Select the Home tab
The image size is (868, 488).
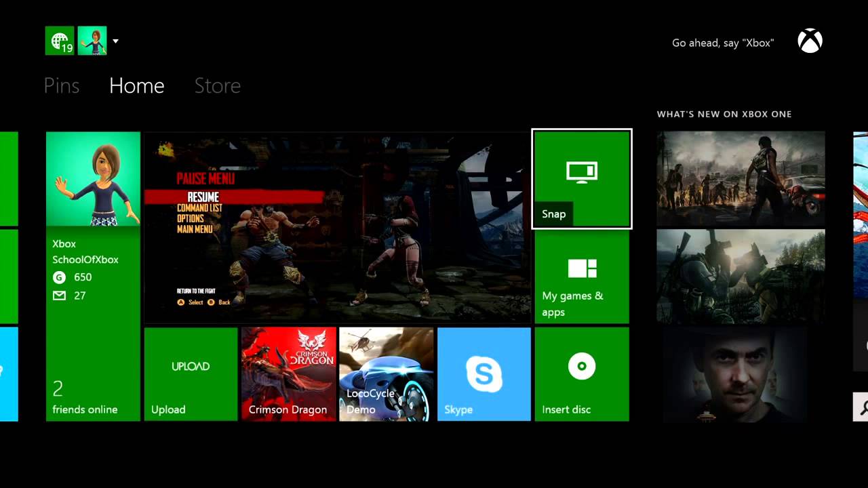click(137, 85)
